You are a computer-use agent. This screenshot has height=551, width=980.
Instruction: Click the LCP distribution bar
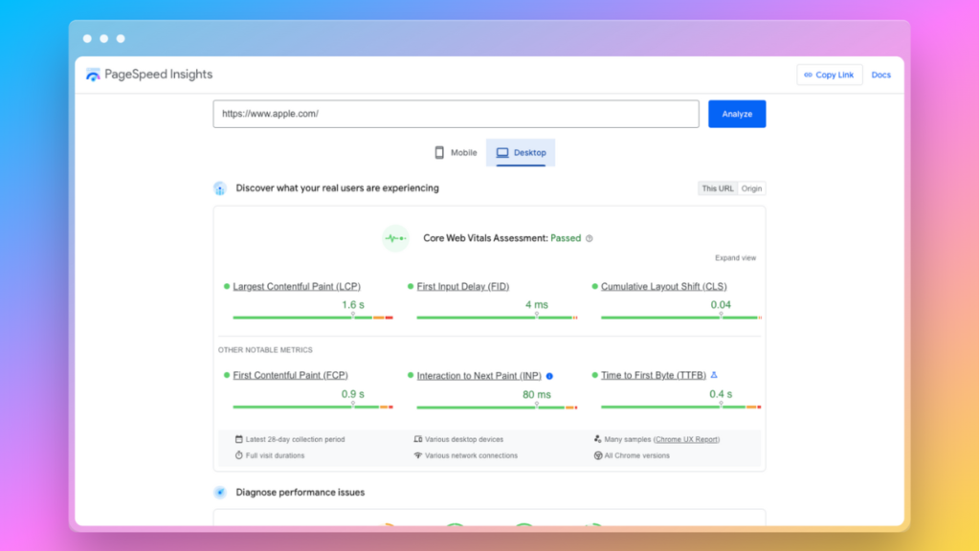coord(313,318)
